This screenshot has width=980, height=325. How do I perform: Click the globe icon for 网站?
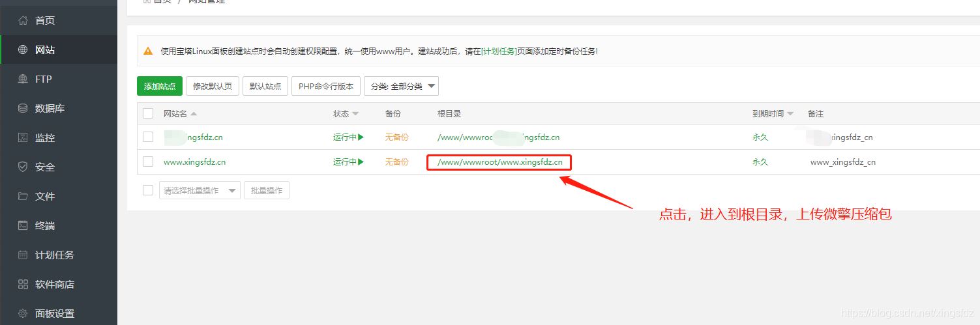[x=23, y=50]
